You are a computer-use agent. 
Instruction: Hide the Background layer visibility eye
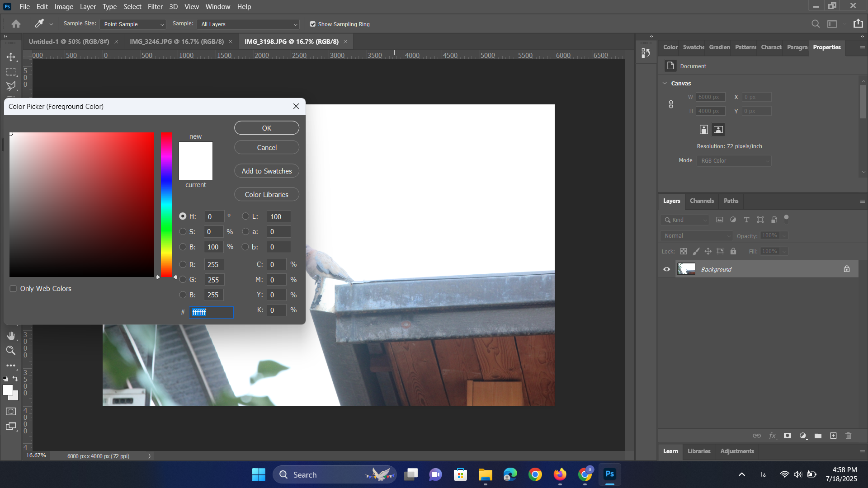pos(666,269)
